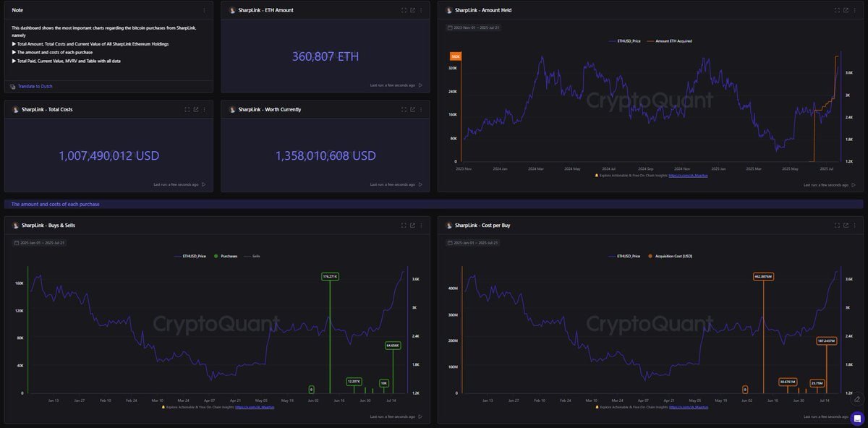Open SharpLink - Total Costs via external-link icon
This screenshot has width=868, height=428.
(x=195, y=109)
